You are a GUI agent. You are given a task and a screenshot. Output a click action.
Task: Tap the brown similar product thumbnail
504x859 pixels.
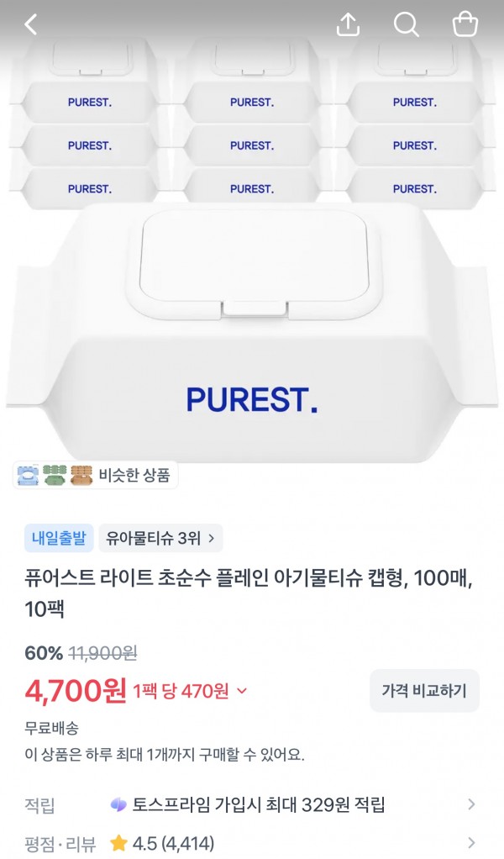click(x=81, y=475)
